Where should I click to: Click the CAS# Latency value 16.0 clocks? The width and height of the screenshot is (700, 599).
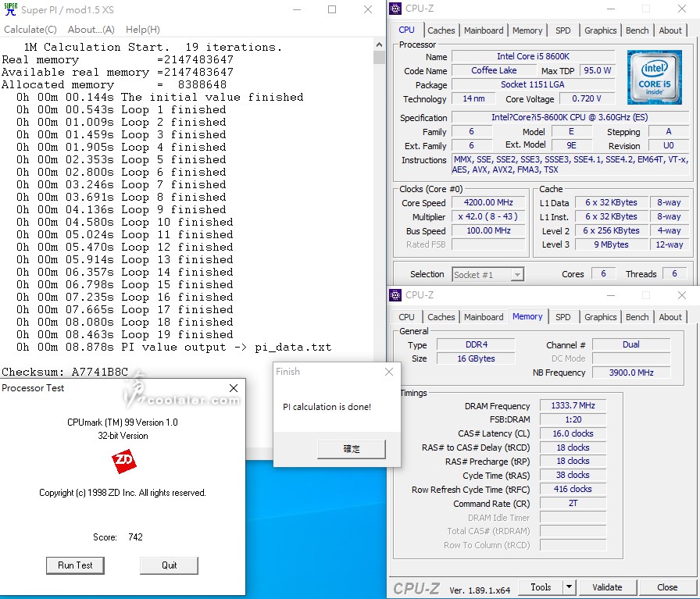[x=573, y=433]
